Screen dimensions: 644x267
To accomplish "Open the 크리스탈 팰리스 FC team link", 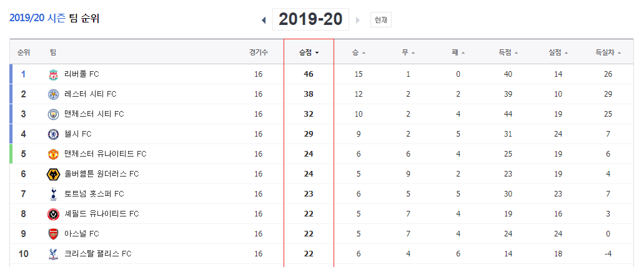I will click(x=97, y=254).
